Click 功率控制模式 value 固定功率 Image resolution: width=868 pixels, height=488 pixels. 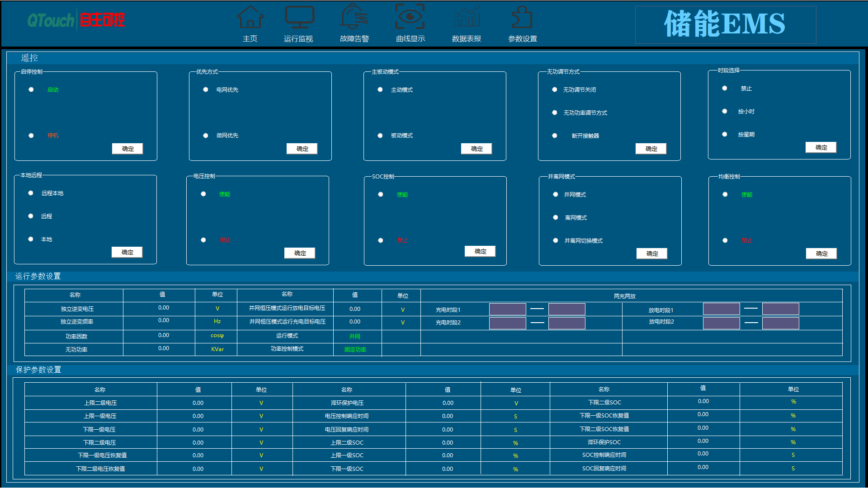coord(355,349)
